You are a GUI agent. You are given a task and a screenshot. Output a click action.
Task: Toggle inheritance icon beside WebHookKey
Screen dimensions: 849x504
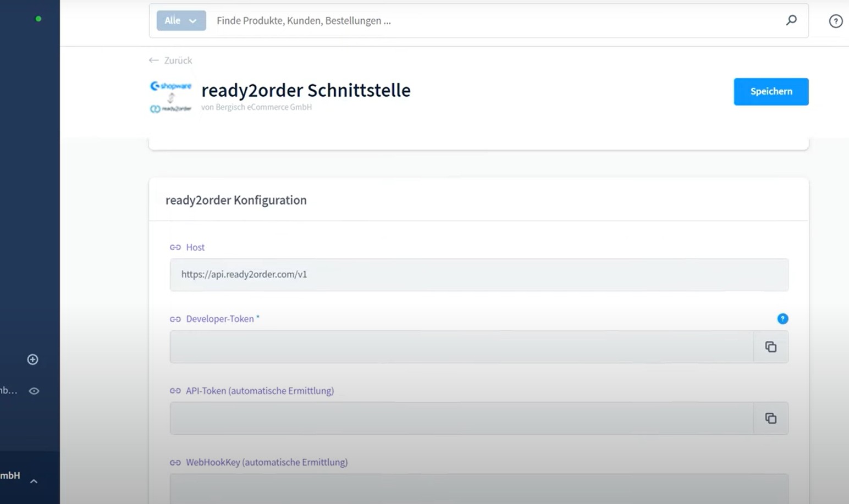pos(175,463)
